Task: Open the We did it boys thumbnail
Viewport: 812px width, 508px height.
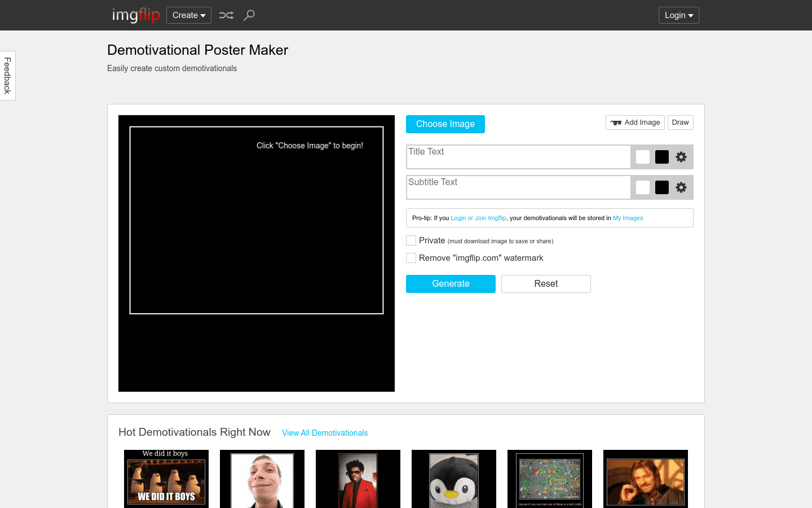Action: coord(166,479)
